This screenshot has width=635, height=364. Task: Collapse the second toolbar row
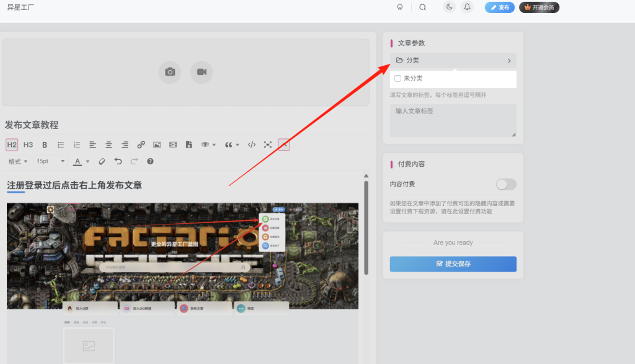[x=284, y=144]
